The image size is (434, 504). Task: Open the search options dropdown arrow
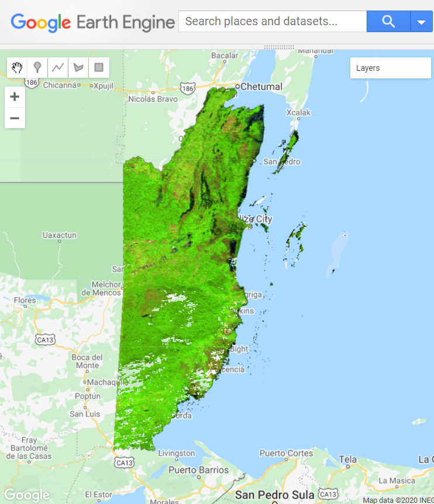[421, 22]
